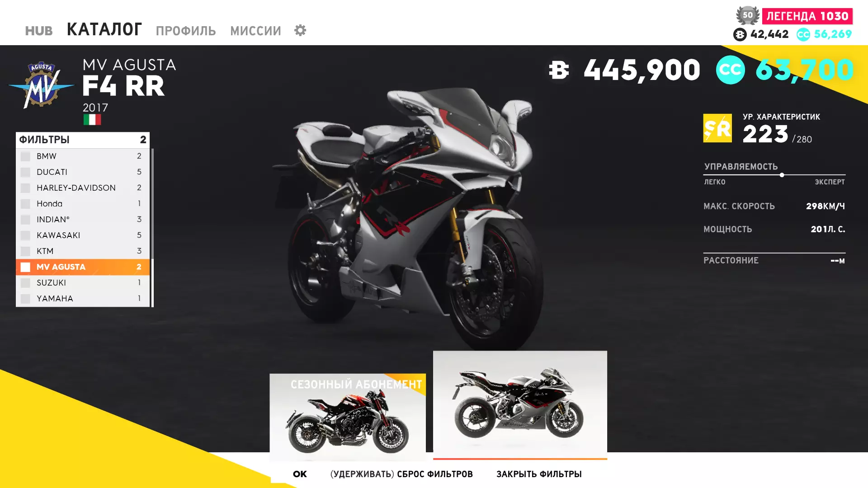Click the yellow SR discipline icon
This screenshot has width=868, height=488.
tap(717, 128)
